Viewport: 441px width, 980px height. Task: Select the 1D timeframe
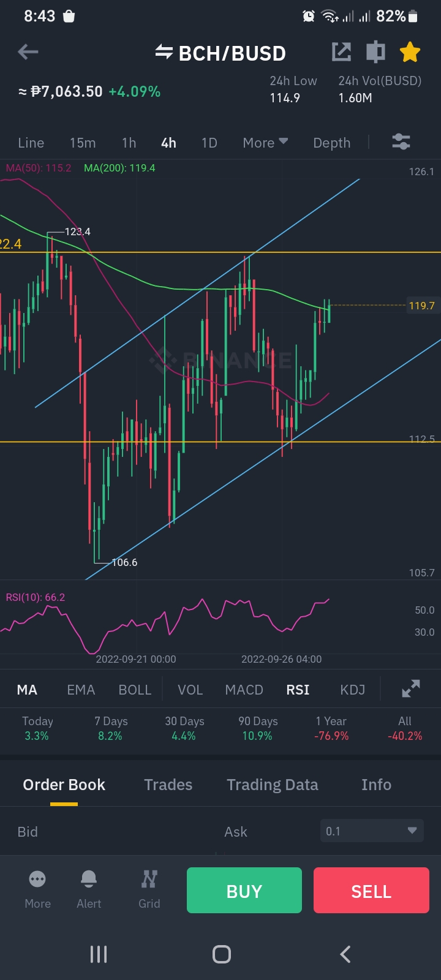point(209,143)
